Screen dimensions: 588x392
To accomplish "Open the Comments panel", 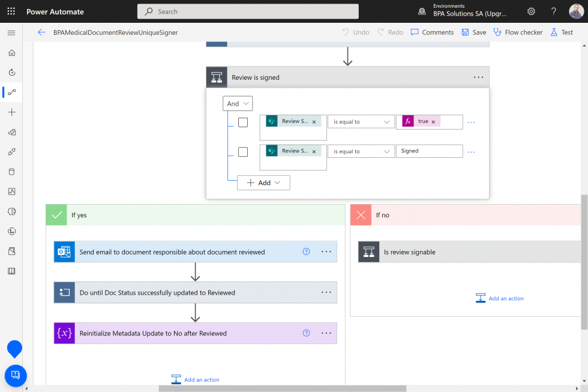I will [x=431, y=32].
